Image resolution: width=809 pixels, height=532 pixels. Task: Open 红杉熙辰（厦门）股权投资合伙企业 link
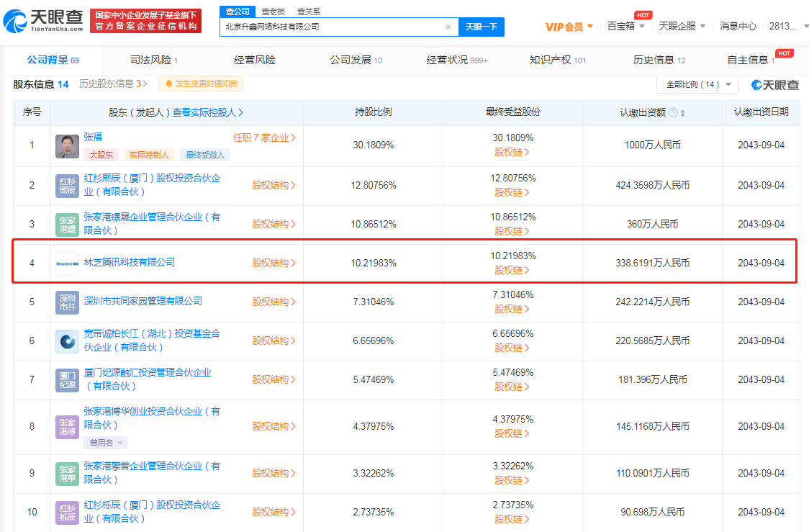click(x=152, y=185)
